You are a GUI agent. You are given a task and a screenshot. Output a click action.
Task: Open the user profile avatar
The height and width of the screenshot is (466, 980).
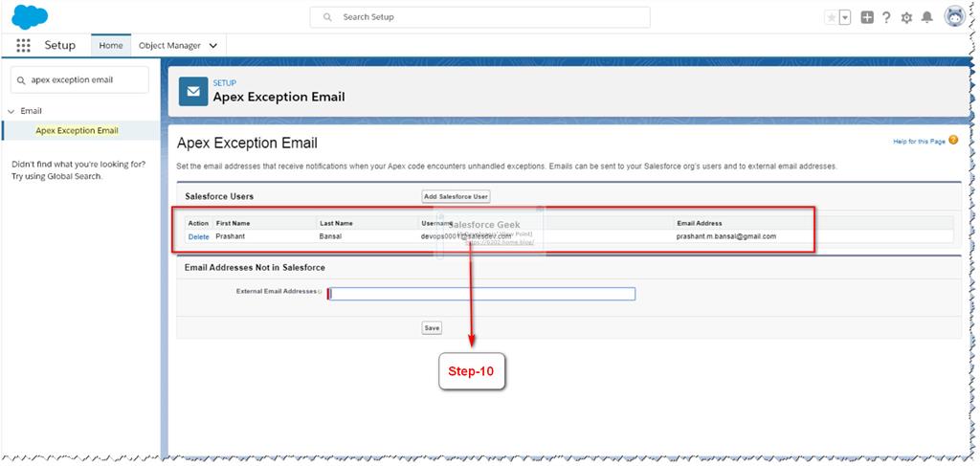point(954,17)
